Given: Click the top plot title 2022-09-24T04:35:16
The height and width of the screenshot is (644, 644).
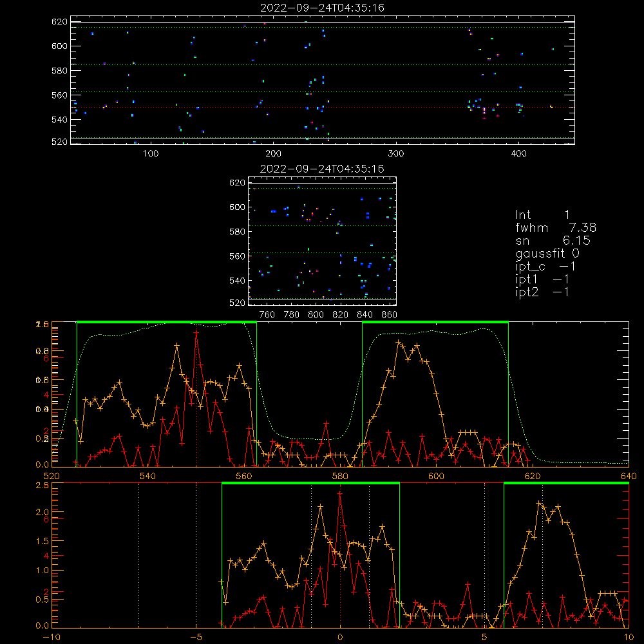Looking at the screenshot, I should click(323, 8).
